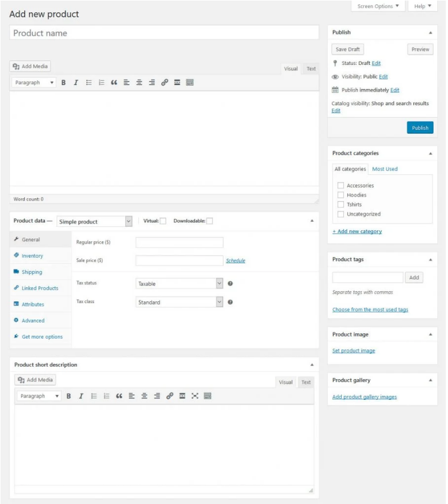The height and width of the screenshot is (504, 448).
Task: Click the Save Draft button
Action: [348, 49]
